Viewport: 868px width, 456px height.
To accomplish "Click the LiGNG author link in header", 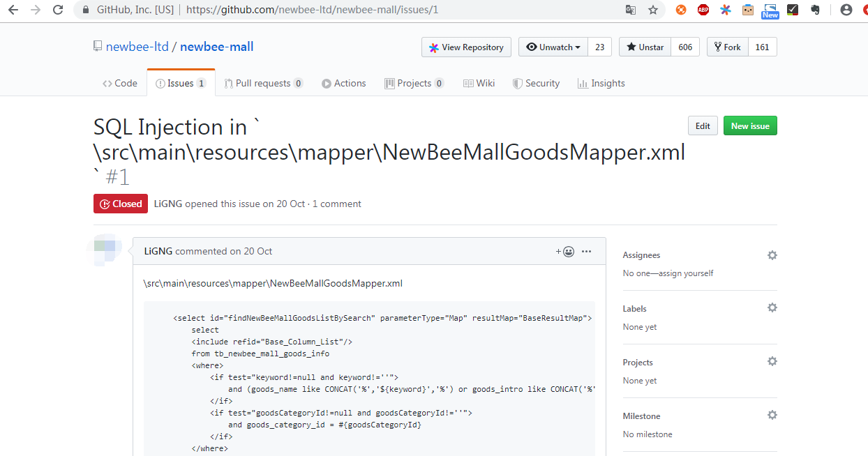I will (168, 204).
